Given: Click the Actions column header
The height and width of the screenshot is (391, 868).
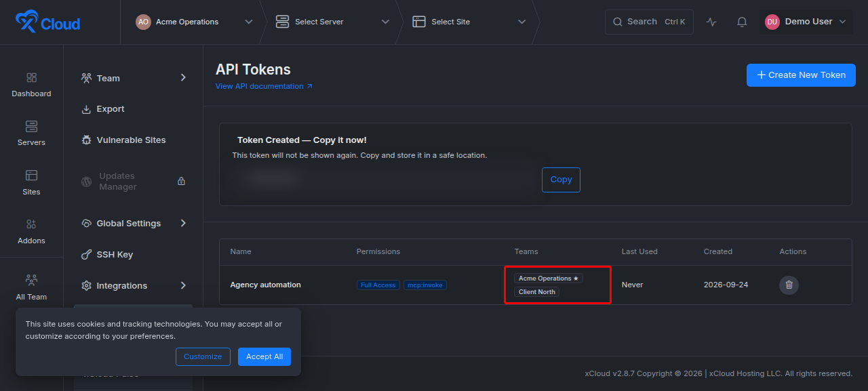Looking at the screenshot, I should pyautogui.click(x=793, y=251).
